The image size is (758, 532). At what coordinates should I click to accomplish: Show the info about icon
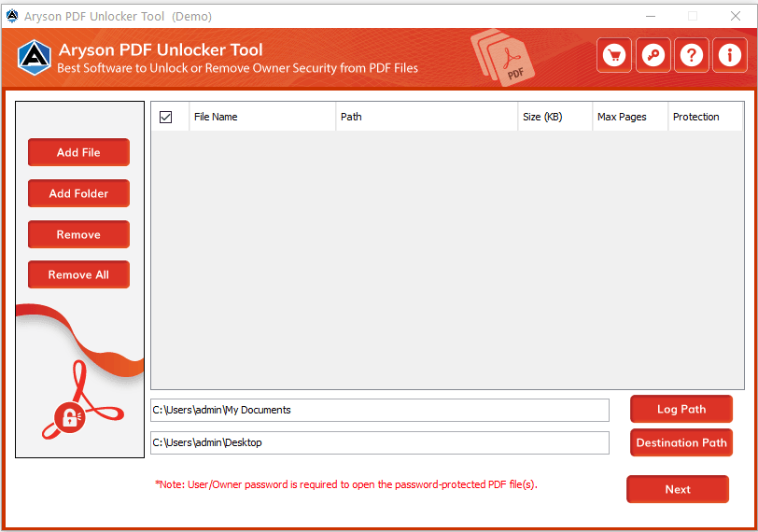[729, 55]
